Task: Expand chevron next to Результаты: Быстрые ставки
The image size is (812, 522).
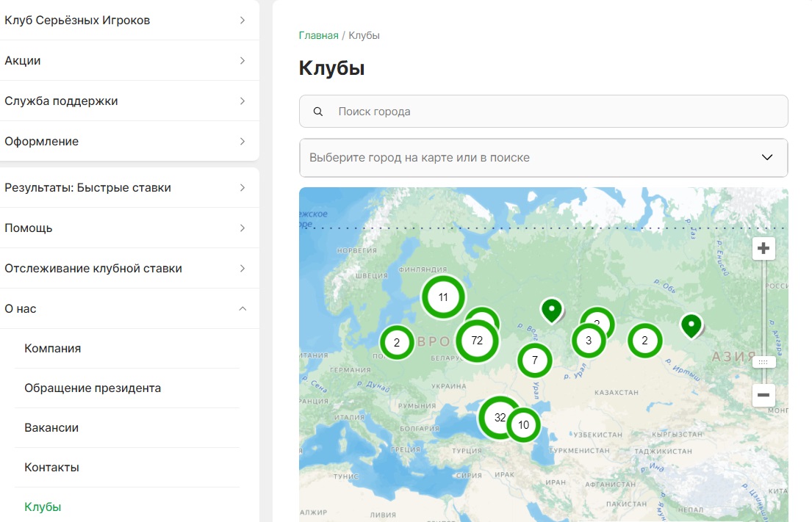Action: click(x=242, y=188)
